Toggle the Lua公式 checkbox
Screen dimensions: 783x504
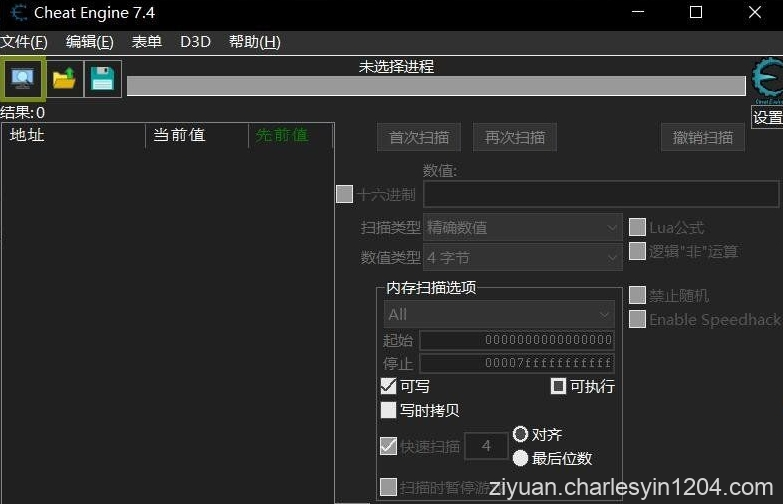click(x=637, y=227)
